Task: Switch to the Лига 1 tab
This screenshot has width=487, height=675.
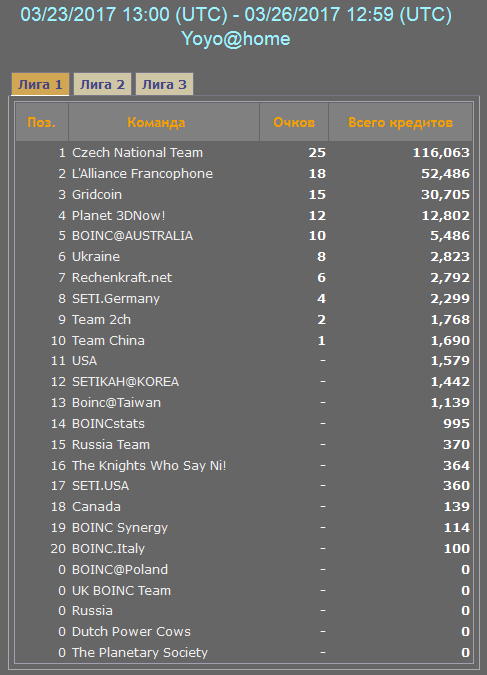Action: click(x=40, y=84)
